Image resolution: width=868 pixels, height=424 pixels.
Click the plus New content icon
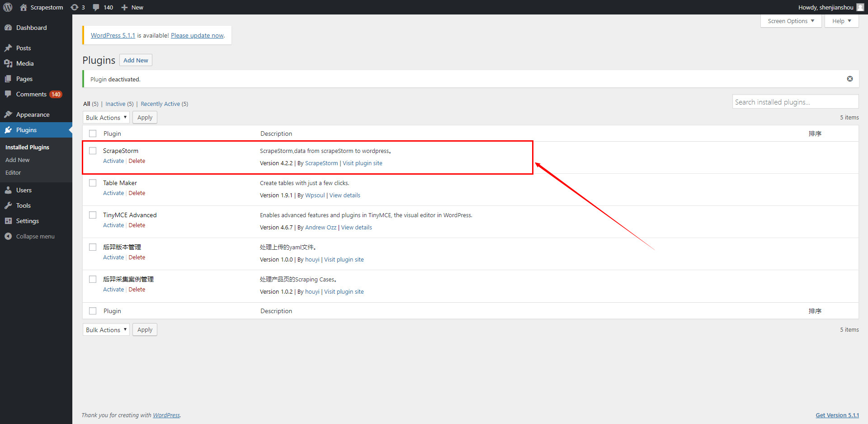coord(124,7)
